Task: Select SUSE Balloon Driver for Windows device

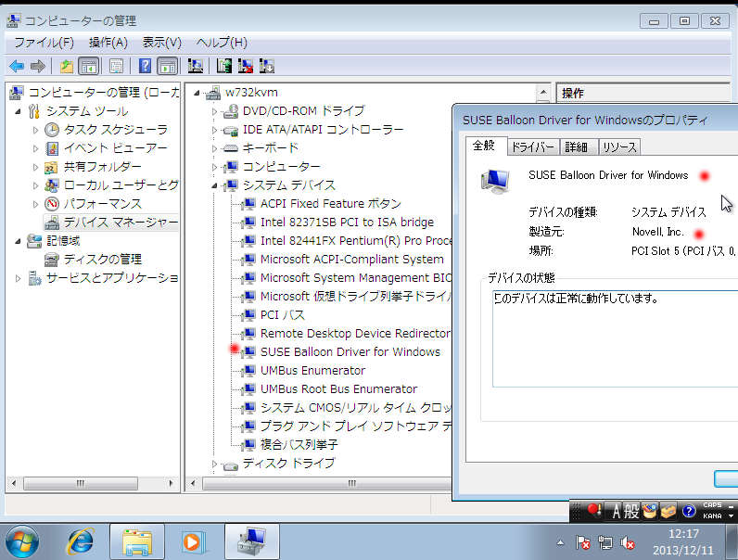Action: (x=341, y=352)
